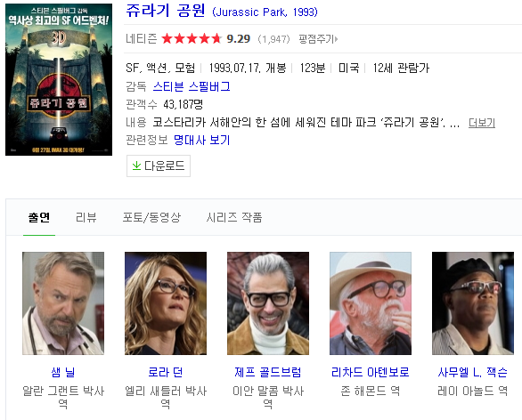Switch to the 리뷰 tab

86,217
